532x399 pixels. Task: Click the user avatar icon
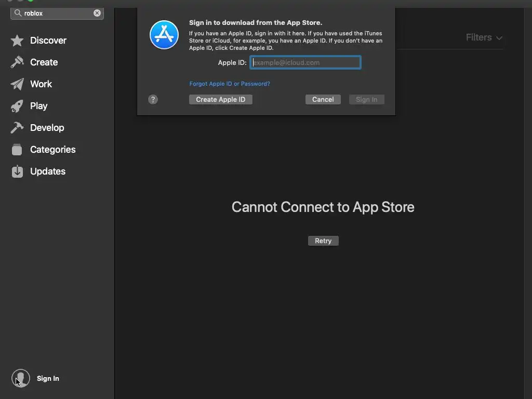click(21, 378)
